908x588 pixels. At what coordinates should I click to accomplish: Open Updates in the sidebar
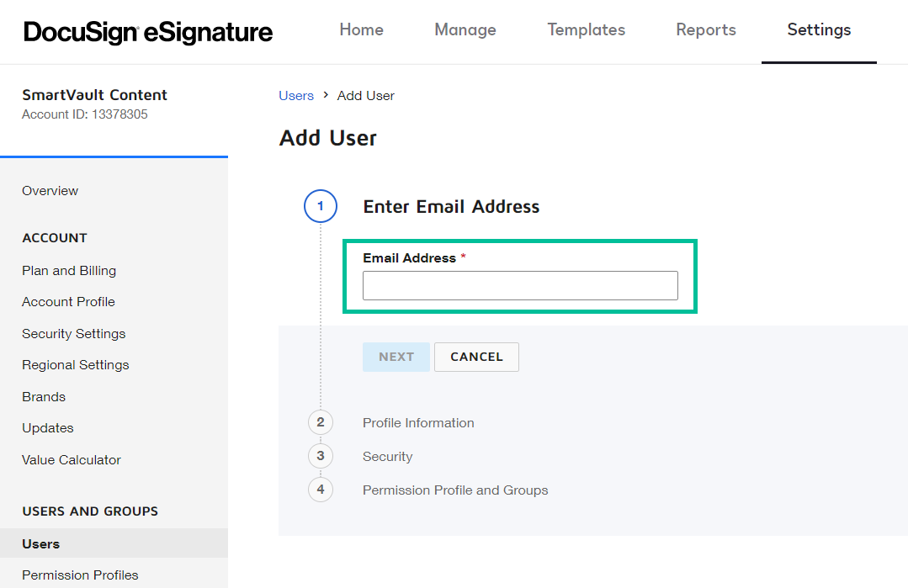pyautogui.click(x=47, y=428)
